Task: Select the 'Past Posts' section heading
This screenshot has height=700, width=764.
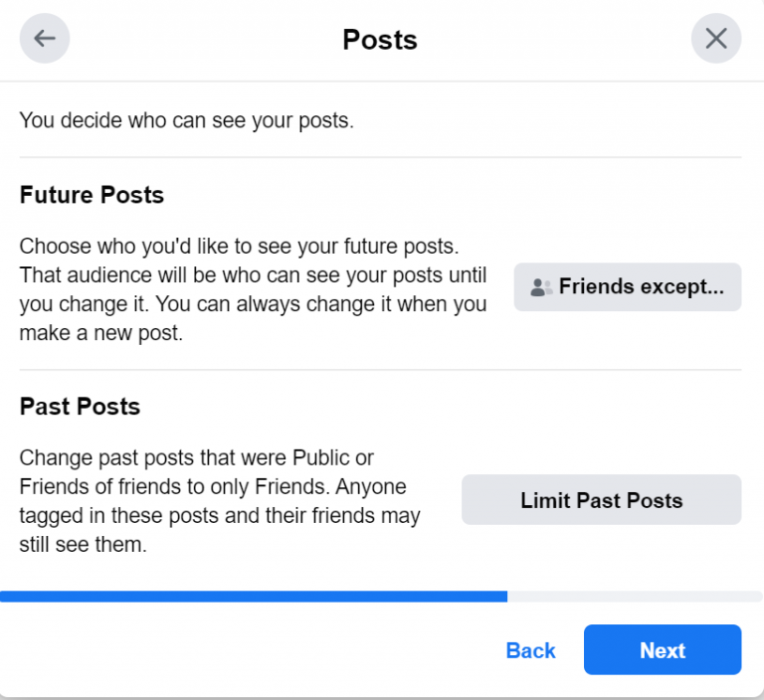Action: click(80, 407)
